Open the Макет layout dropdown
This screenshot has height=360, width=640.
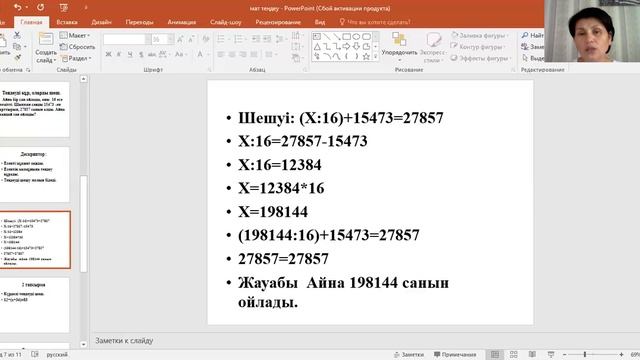point(75,36)
